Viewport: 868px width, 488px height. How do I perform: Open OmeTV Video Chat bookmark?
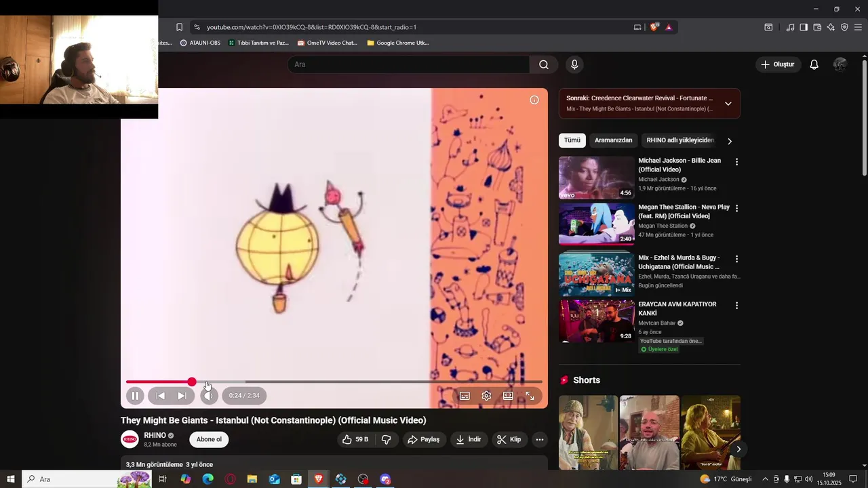327,43
